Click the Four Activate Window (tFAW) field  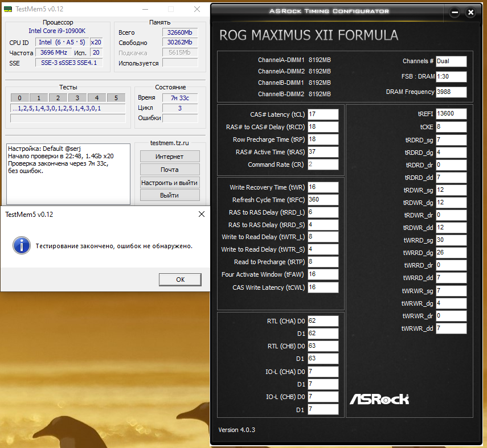click(323, 274)
